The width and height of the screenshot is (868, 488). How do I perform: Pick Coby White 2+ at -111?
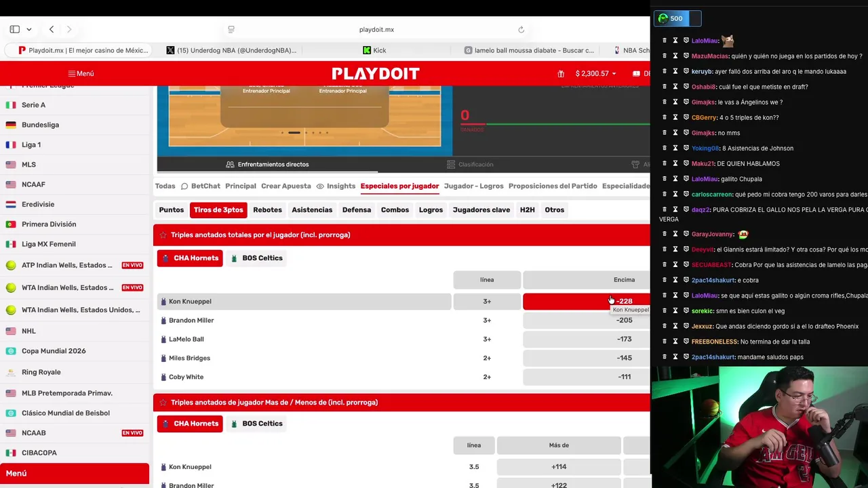[587, 377]
